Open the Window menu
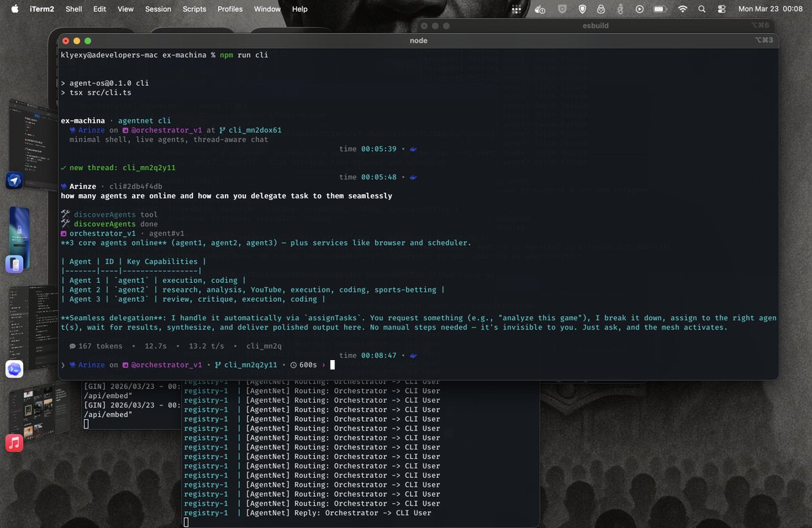The width and height of the screenshot is (812, 528). click(x=268, y=9)
